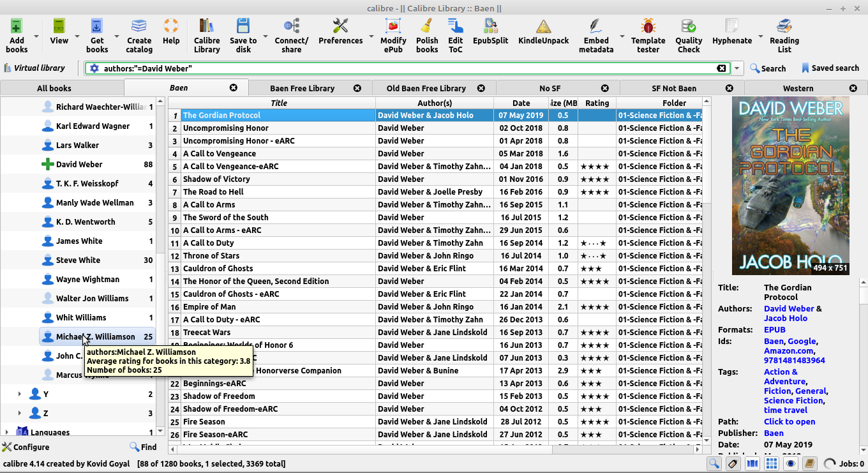Click the Virtual library button

click(x=34, y=68)
